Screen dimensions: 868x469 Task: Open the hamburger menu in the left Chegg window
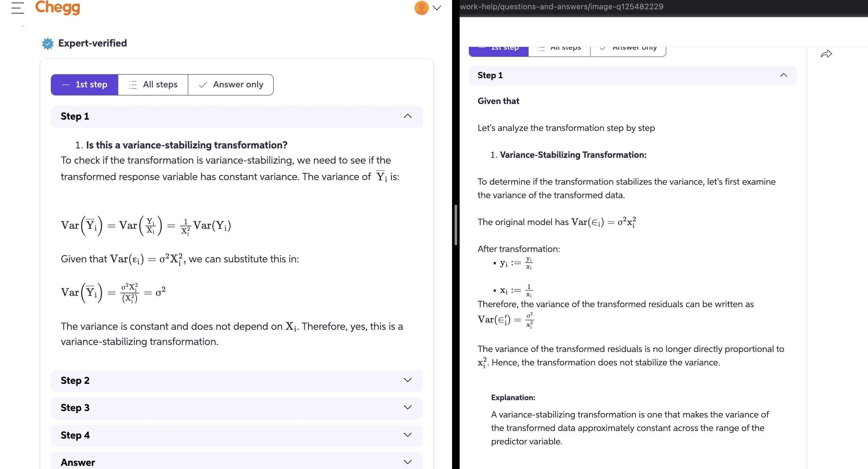point(17,8)
